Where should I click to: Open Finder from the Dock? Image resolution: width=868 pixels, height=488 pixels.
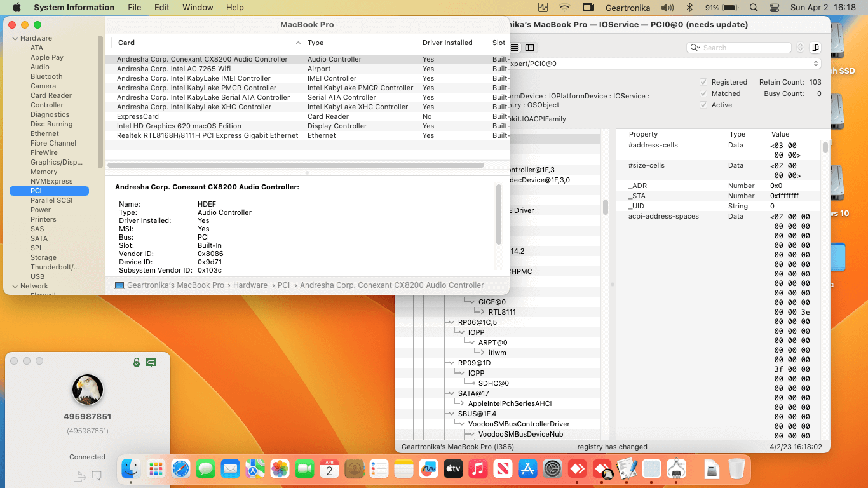click(131, 470)
